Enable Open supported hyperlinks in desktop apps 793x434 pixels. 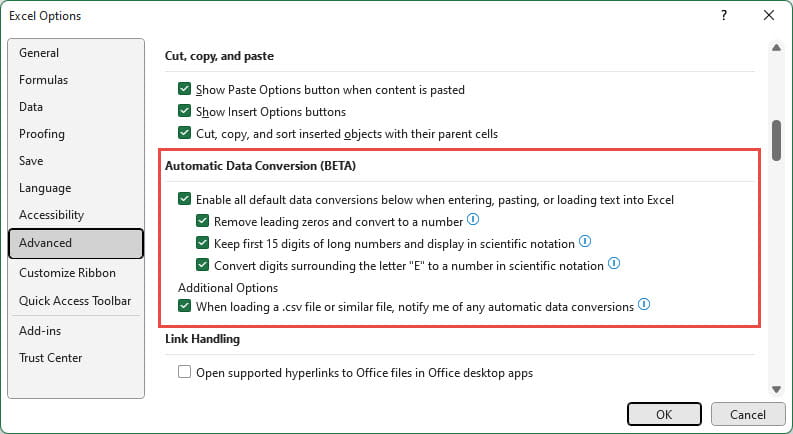[184, 373]
